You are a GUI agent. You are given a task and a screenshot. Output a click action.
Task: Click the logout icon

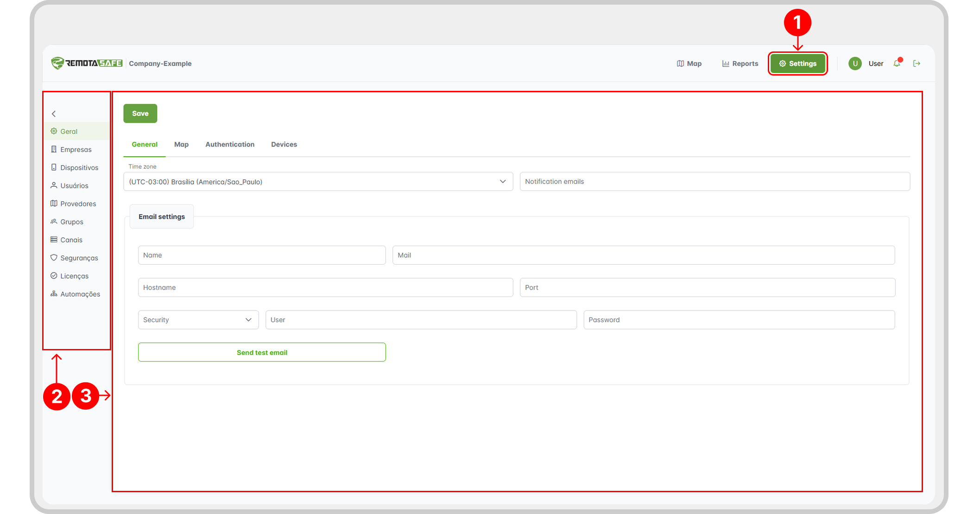click(x=917, y=63)
